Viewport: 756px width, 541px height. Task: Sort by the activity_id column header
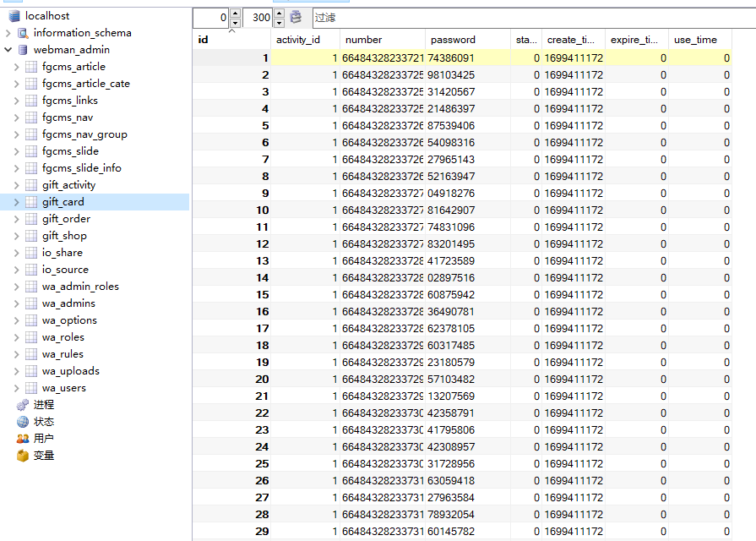pos(305,40)
